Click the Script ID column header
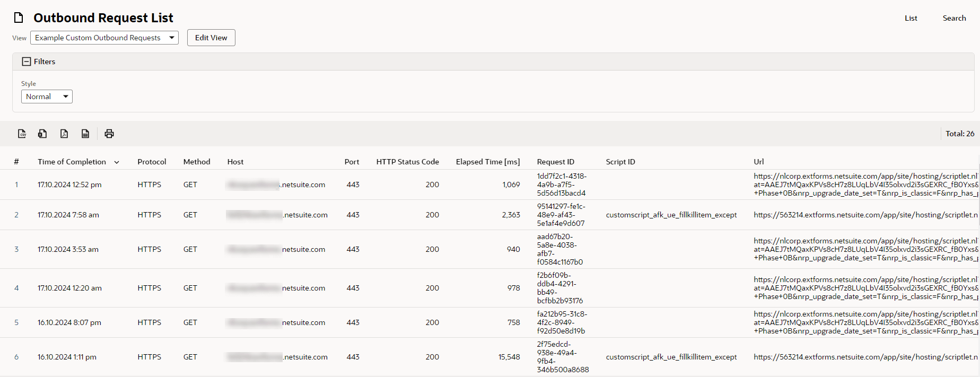The width and height of the screenshot is (980, 377). tap(620, 162)
